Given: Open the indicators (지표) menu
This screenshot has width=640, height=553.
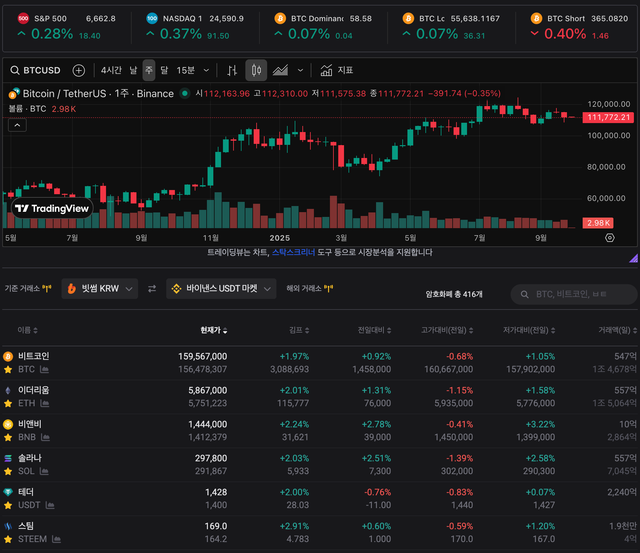Looking at the screenshot, I should pyautogui.click(x=337, y=71).
